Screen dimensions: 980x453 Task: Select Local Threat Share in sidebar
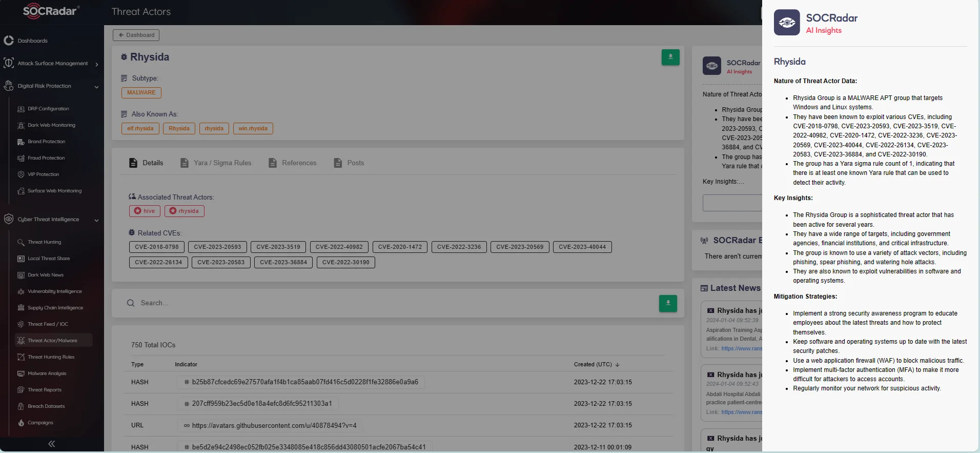click(49, 259)
